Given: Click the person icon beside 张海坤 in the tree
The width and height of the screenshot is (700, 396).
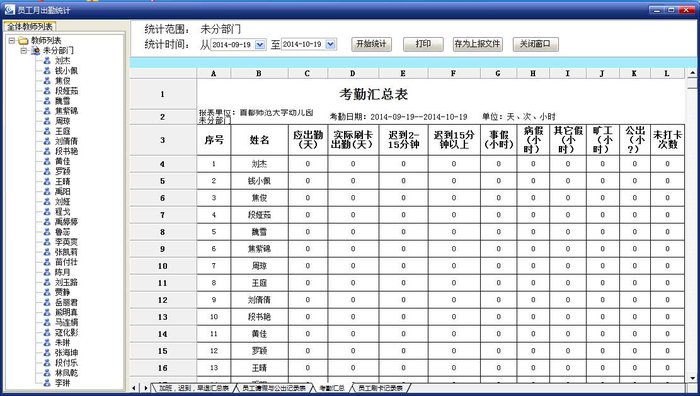Looking at the screenshot, I should 47,353.
